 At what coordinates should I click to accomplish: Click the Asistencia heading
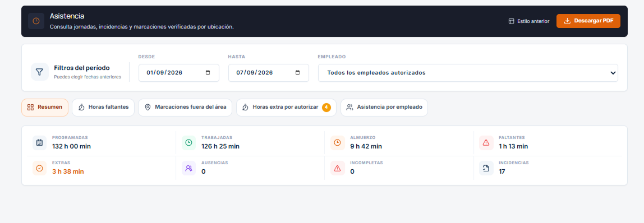[67, 16]
